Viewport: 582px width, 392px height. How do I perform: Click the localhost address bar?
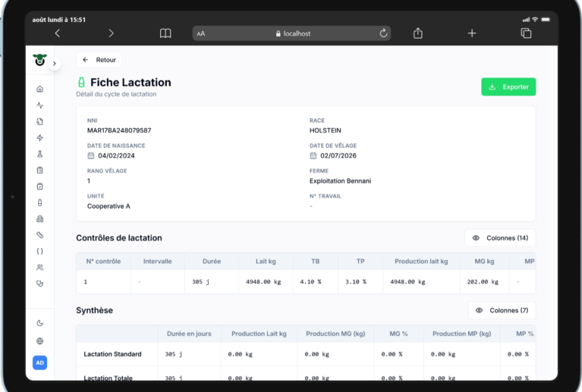[x=291, y=33]
